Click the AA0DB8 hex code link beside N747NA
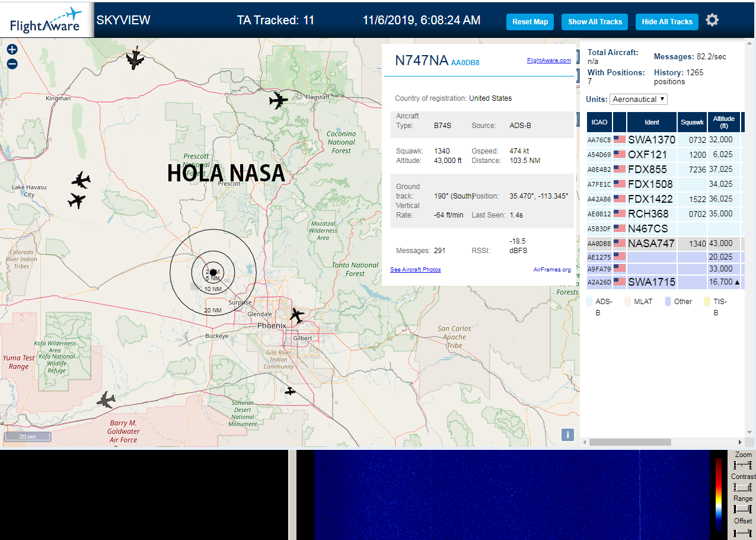This screenshot has width=756, height=540. tap(465, 62)
